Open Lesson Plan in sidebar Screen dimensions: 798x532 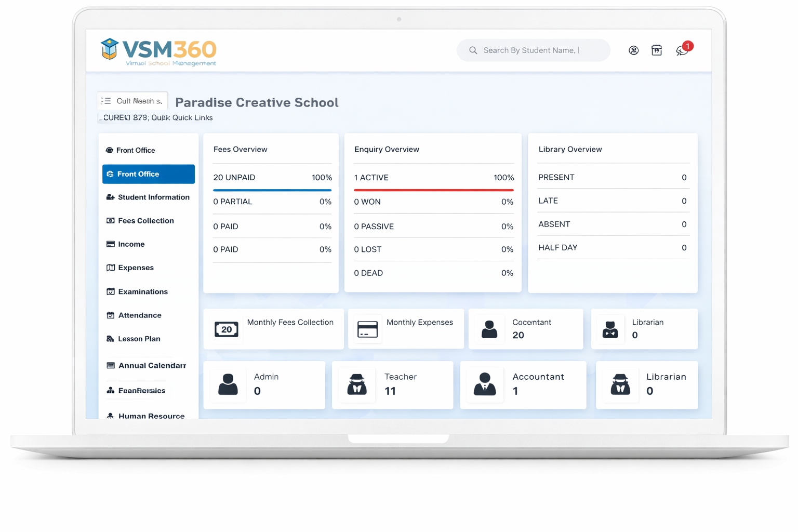pyautogui.click(x=139, y=339)
